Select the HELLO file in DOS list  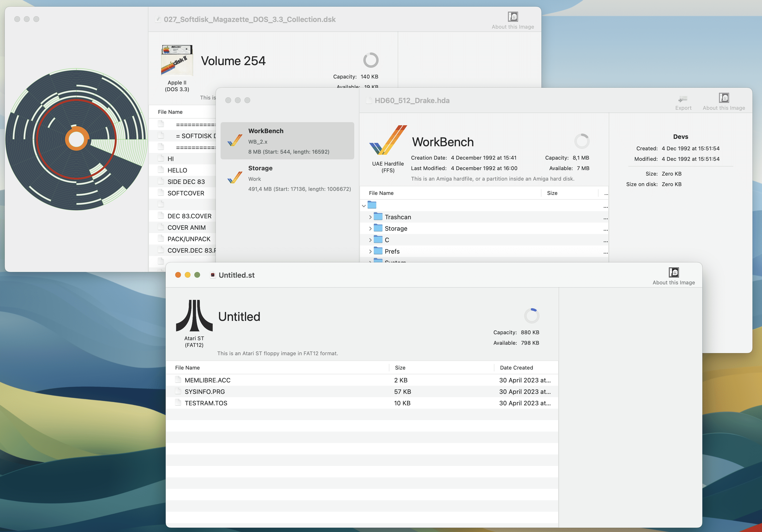pos(177,170)
